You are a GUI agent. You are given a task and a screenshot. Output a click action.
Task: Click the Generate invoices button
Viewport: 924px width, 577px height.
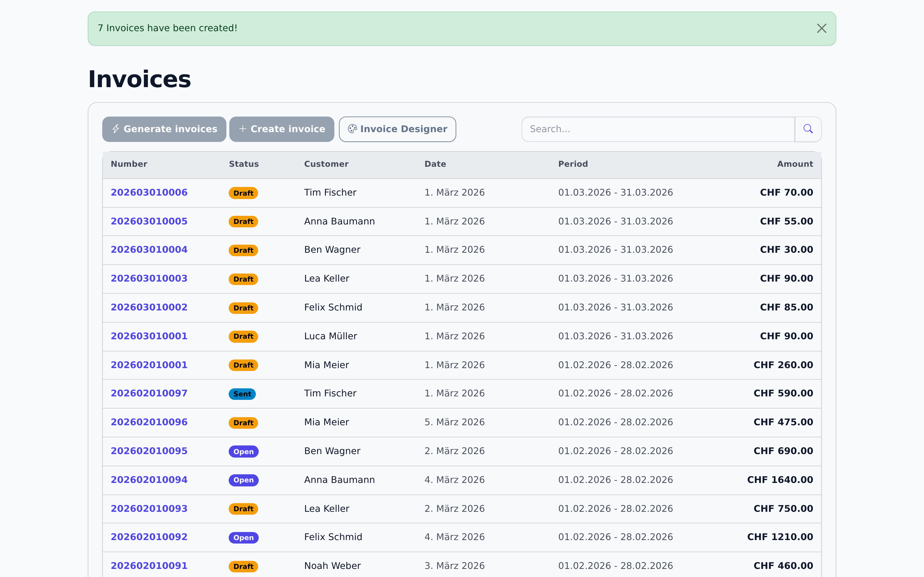(164, 129)
